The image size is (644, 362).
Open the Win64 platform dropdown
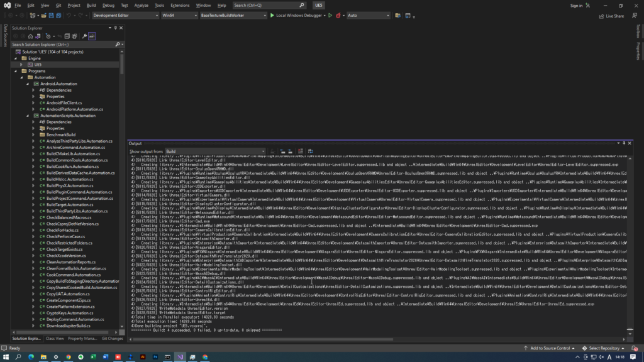coord(179,16)
